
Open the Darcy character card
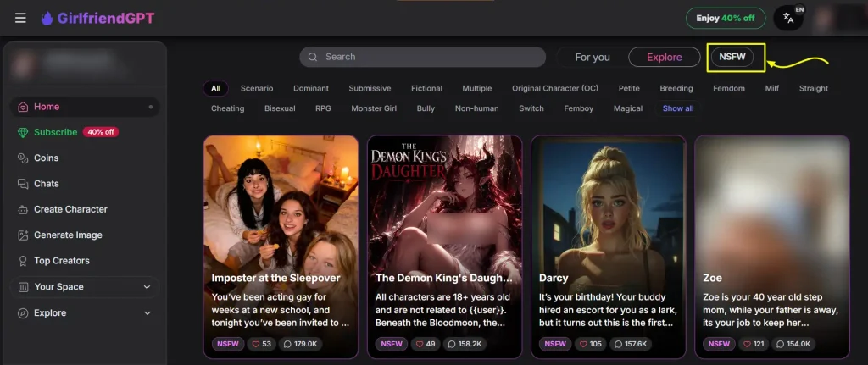(x=609, y=246)
